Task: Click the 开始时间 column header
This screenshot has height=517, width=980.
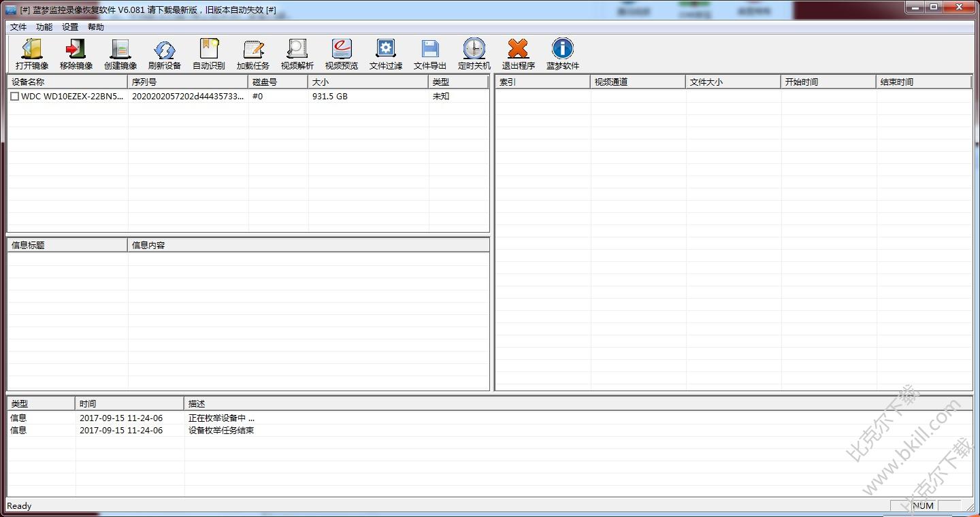Action: 828,82
